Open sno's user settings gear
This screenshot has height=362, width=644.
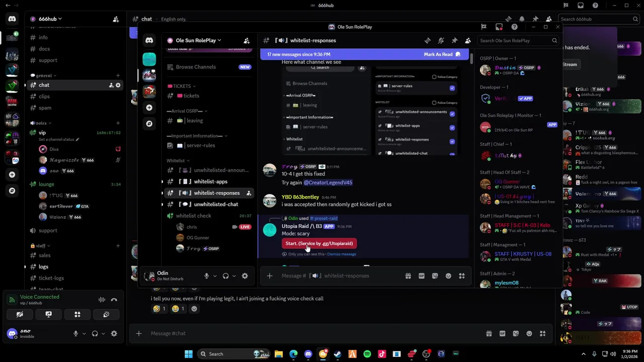tap(114, 333)
